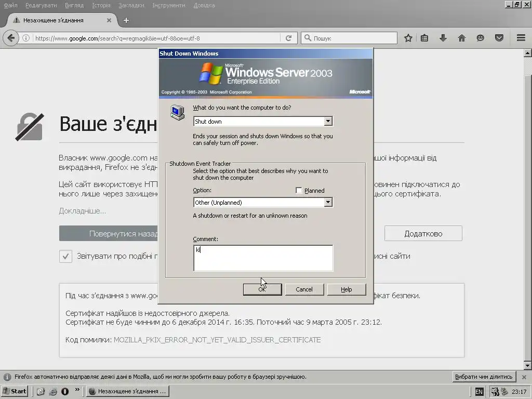Switch language with EN indicator

tap(478, 392)
